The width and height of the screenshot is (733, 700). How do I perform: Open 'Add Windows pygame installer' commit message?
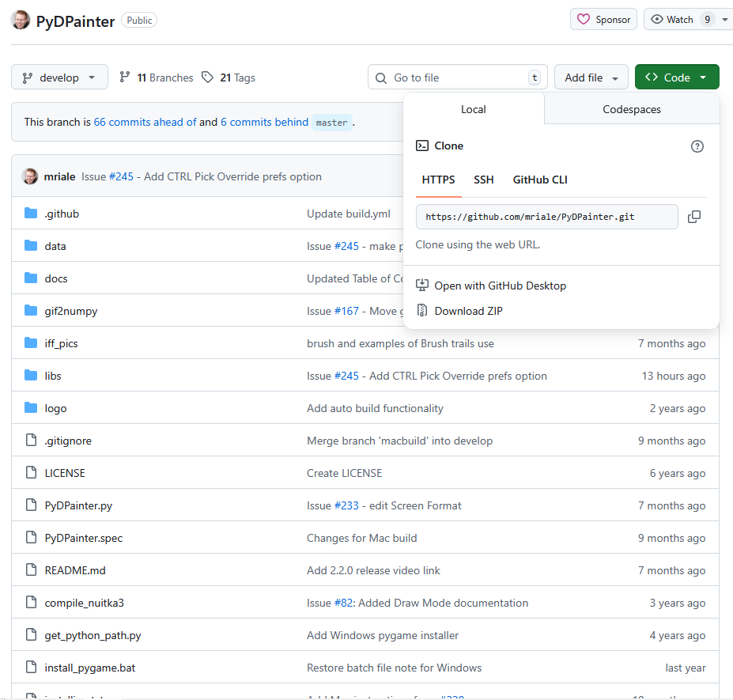point(383,635)
